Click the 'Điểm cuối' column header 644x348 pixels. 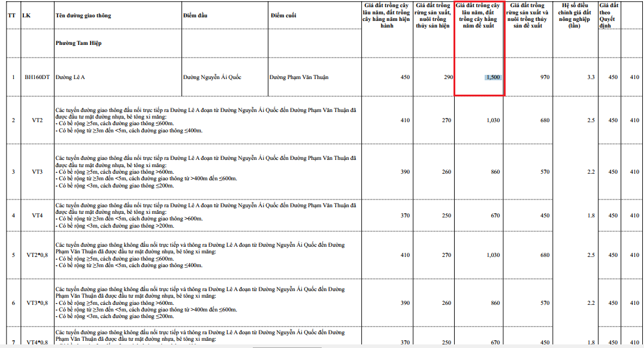pos(283,15)
